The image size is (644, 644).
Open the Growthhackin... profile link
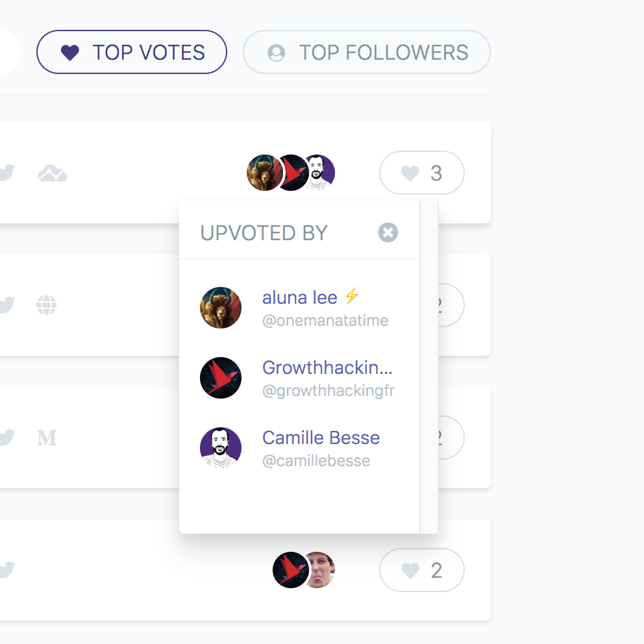point(327,367)
